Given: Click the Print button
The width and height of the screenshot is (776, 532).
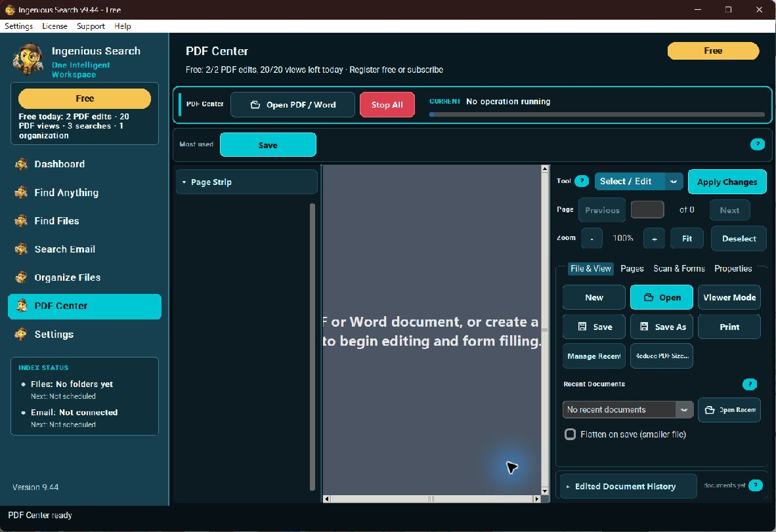Looking at the screenshot, I should tap(729, 327).
